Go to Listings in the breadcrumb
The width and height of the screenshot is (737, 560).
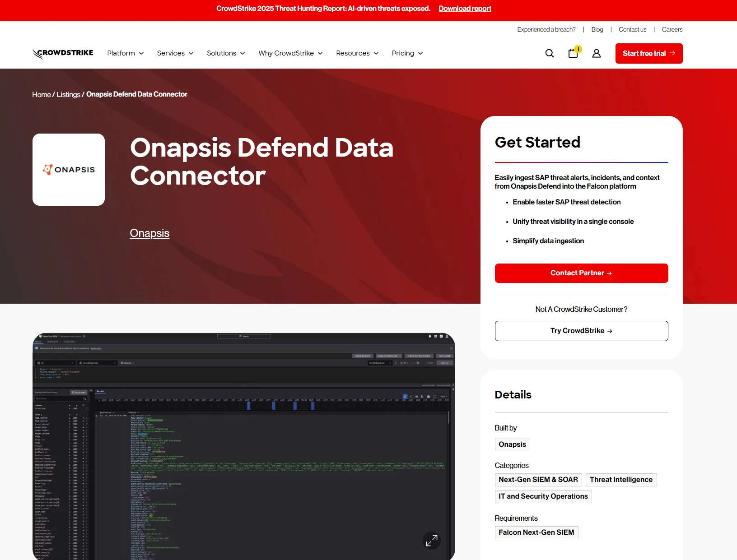[68, 94]
